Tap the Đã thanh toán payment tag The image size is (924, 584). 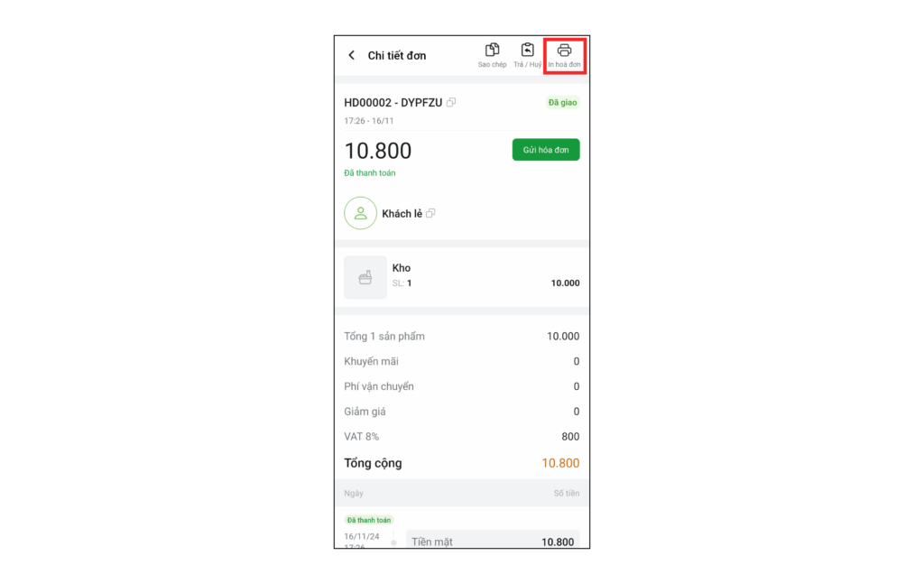click(x=369, y=520)
